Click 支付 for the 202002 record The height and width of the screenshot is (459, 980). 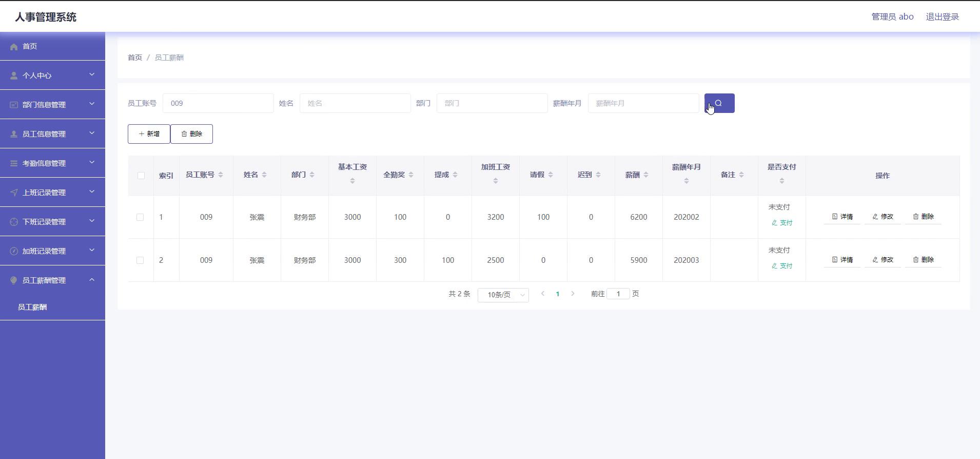(x=782, y=223)
